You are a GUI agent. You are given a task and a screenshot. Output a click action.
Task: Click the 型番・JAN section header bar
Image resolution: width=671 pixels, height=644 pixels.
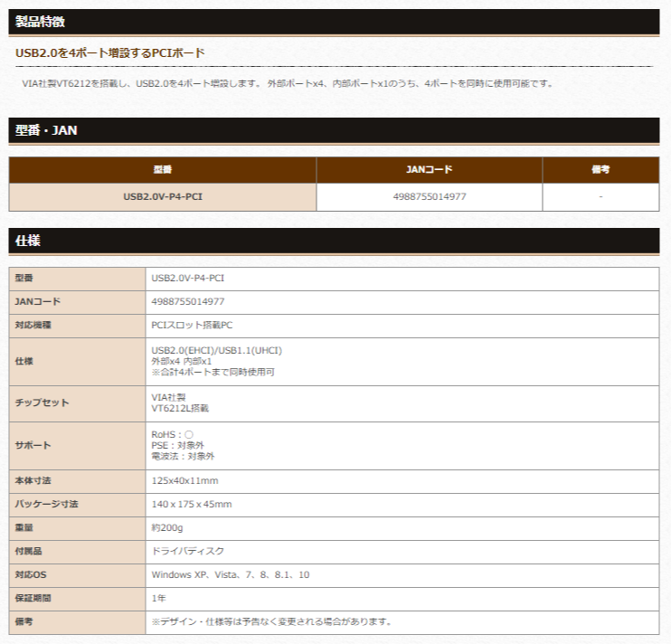coord(46,130)
